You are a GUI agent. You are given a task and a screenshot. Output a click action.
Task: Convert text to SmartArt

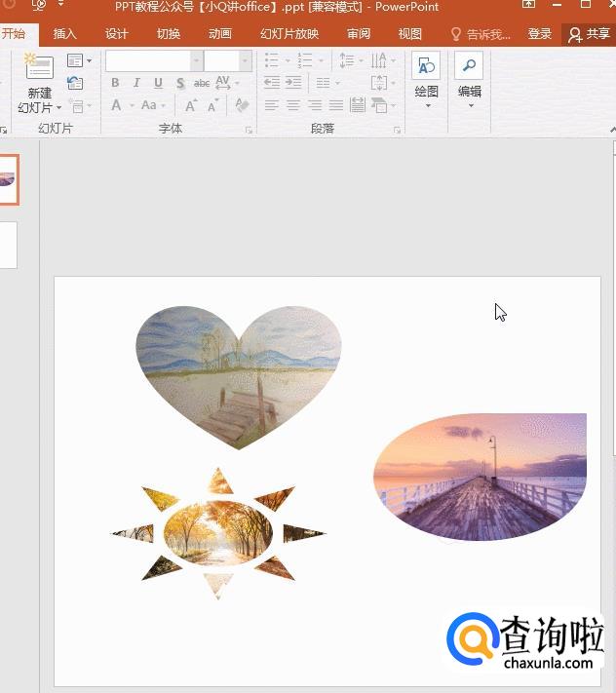[383, 105]
